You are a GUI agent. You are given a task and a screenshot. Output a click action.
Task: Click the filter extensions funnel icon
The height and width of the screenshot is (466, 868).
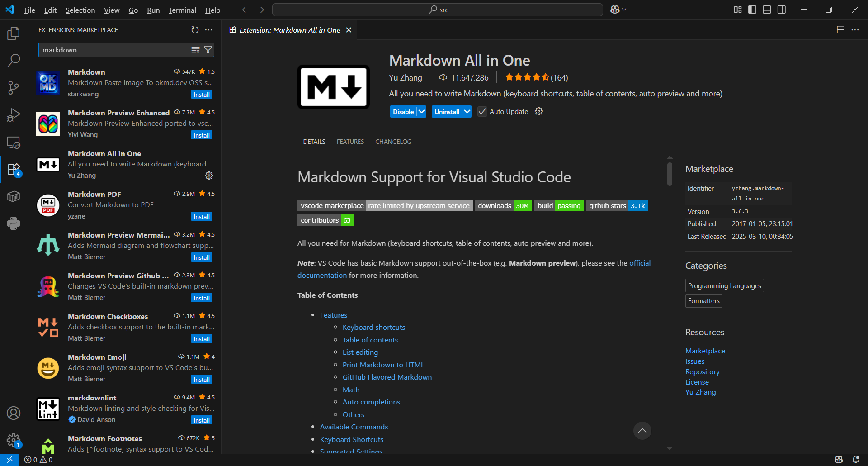click(x=208, y=50)
